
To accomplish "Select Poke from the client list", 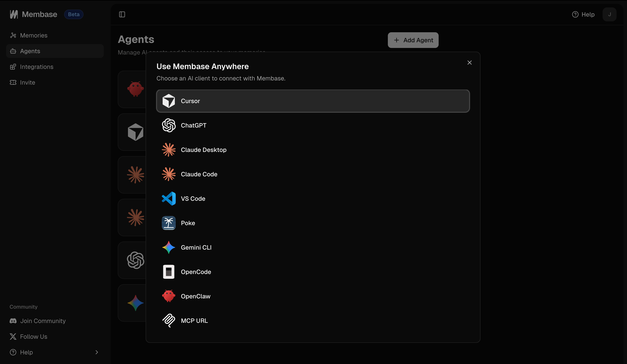I will point(313,223).
